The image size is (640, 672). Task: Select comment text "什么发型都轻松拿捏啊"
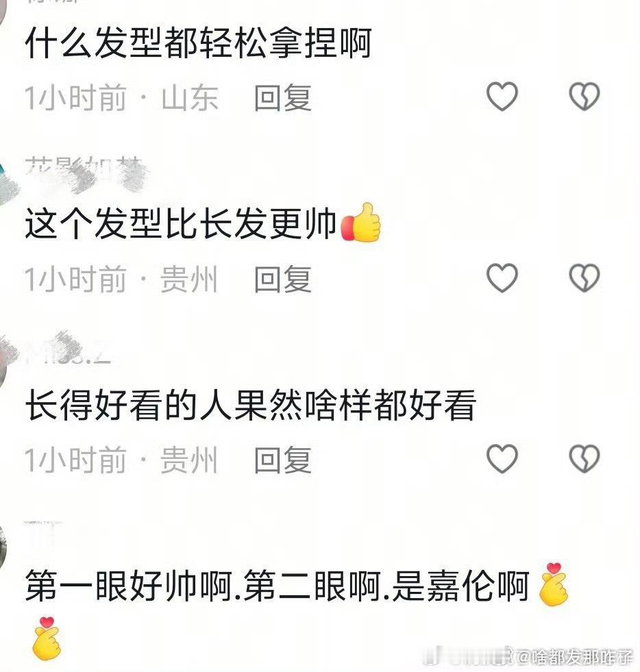(x=198, y=43)
